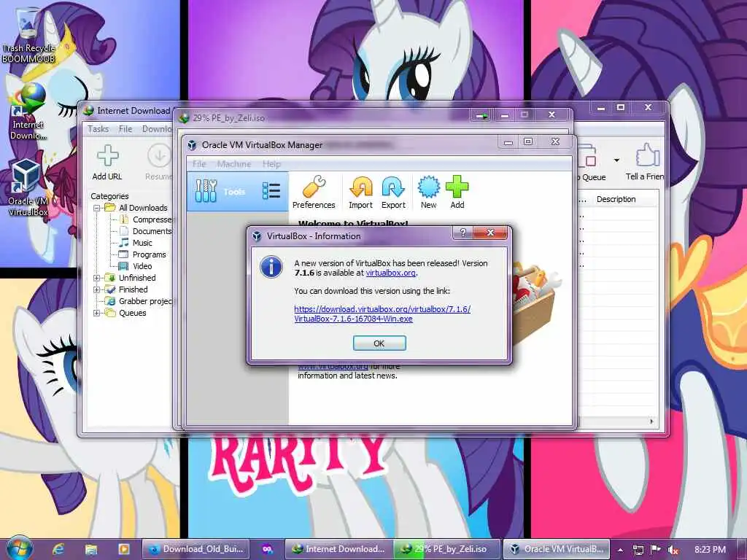Open the VirtualBox 7.1.6 download link
This screenshot has width=747, height=560.
[382, 314]
